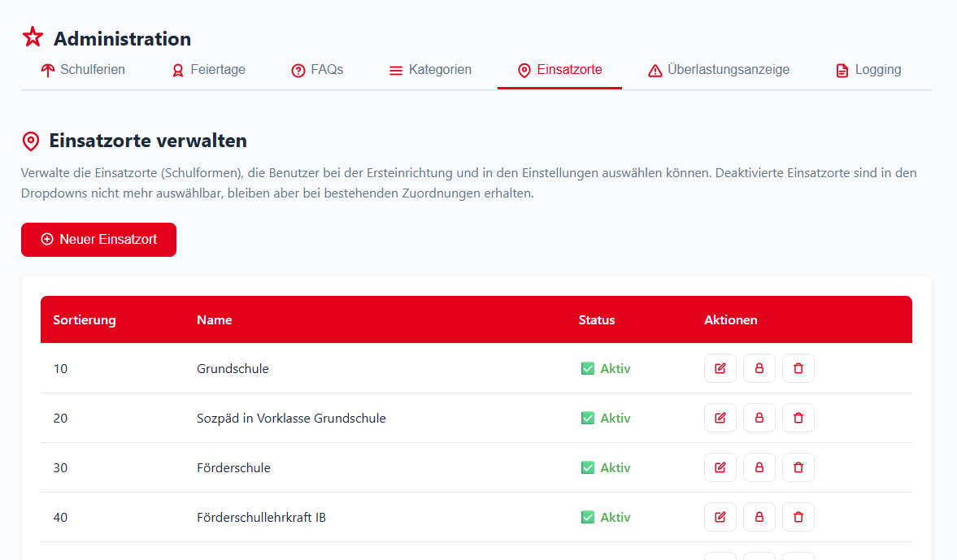Delete the Grundschule entry
Image resolution: width=957 pixels, height=560 pixels.
pos(798,368)
